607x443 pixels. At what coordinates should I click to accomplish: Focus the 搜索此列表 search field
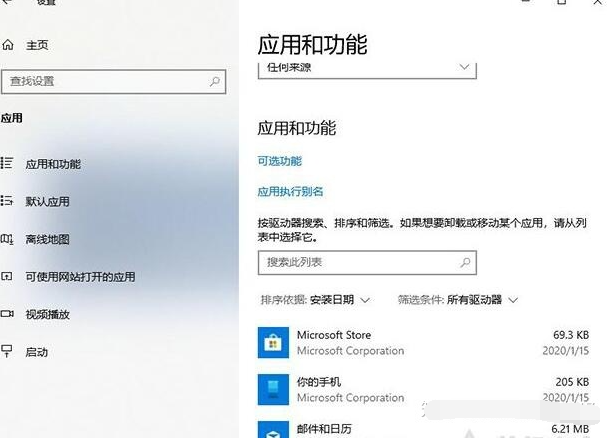[367, 263]
